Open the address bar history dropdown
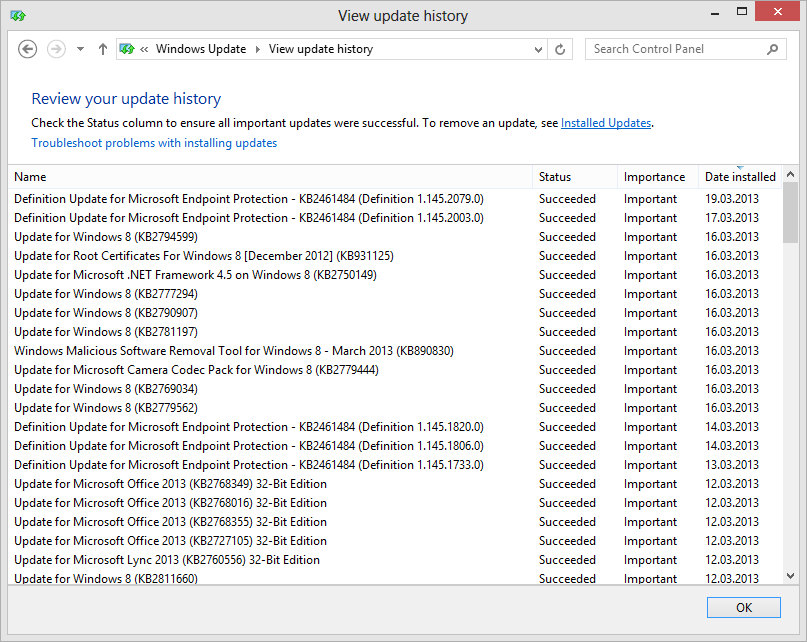807x642 pixels. point(538,49)
